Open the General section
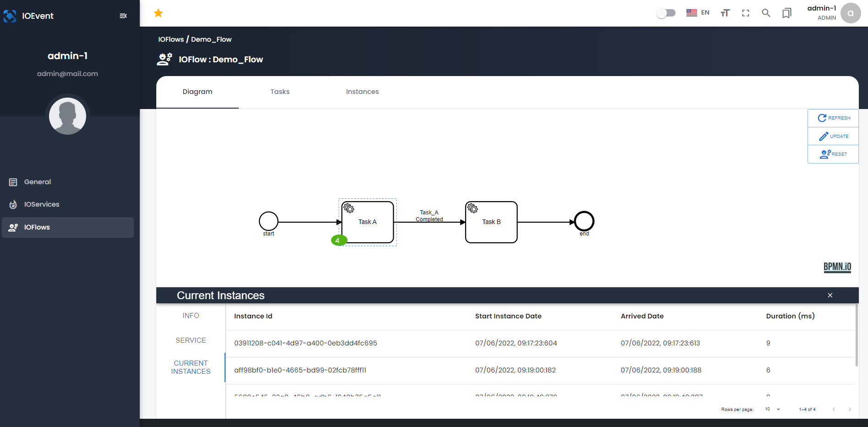The height and width of the screenshot is (427, 868). (x=37, y=182)
